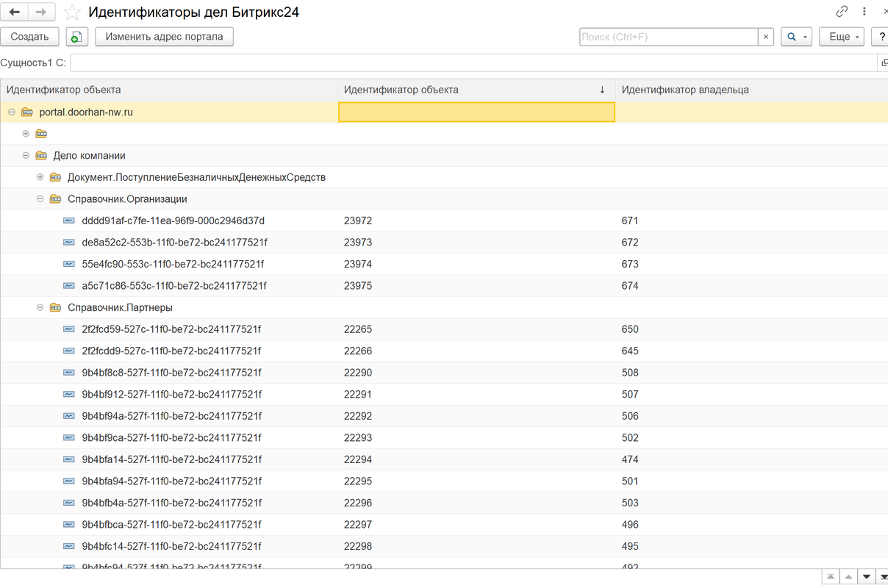Select row dddd91af-c7fe-11ea-96f9-000c2946d37d
Image resolution: width=888 pixels, height=588 pixels.
click(173, 220)
